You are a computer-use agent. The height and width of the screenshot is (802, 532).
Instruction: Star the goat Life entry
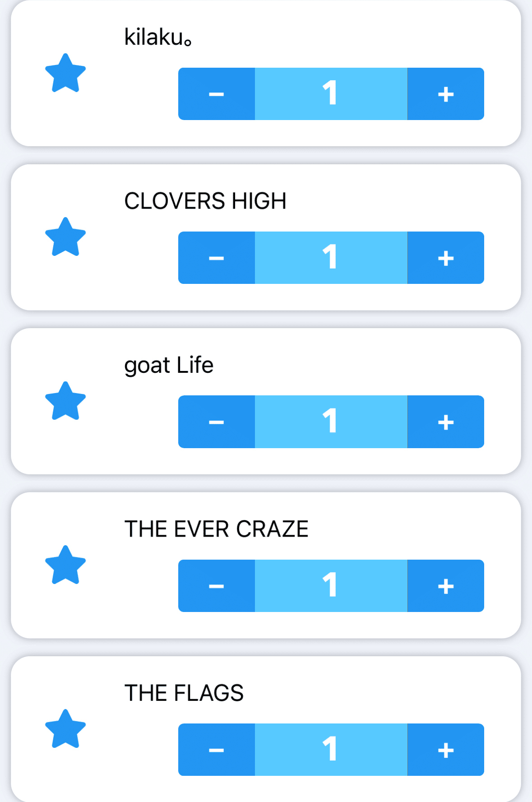(x=65, y=402)
